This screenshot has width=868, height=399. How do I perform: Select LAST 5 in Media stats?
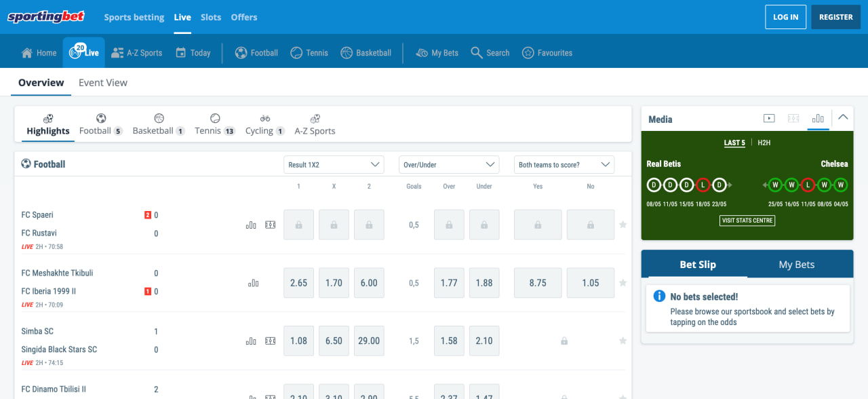734,143
